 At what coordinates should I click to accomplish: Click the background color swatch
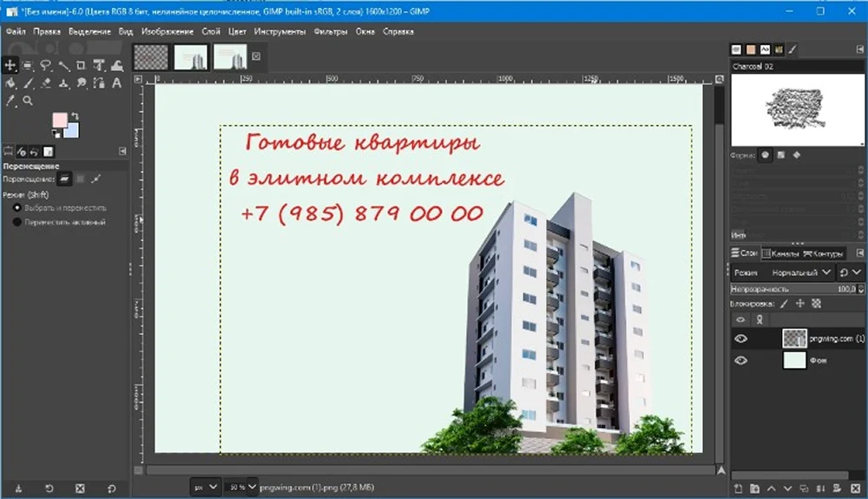[x=73, y=132]
